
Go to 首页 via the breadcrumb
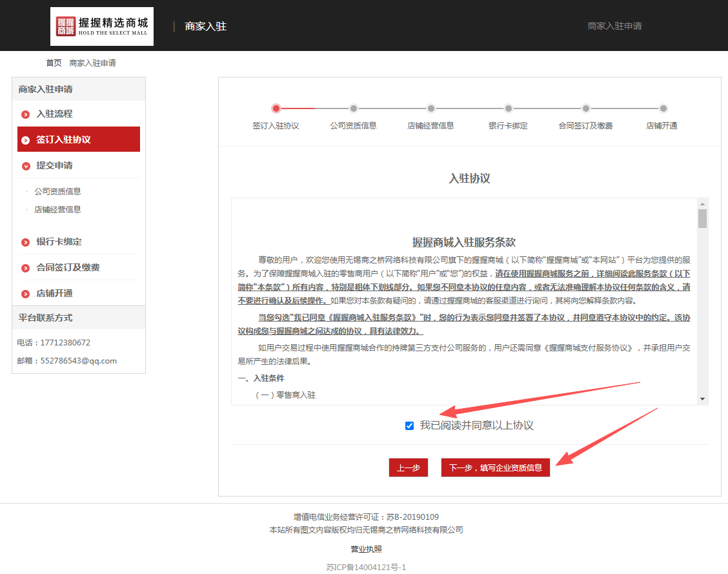pos(54,63)
